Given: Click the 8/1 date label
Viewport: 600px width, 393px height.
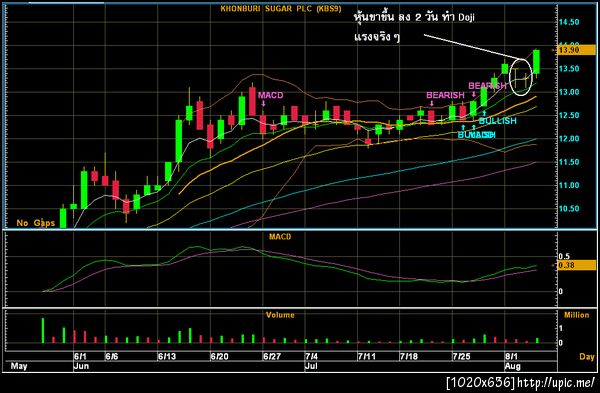Looking at the screenshot, I should coord(511,357).
